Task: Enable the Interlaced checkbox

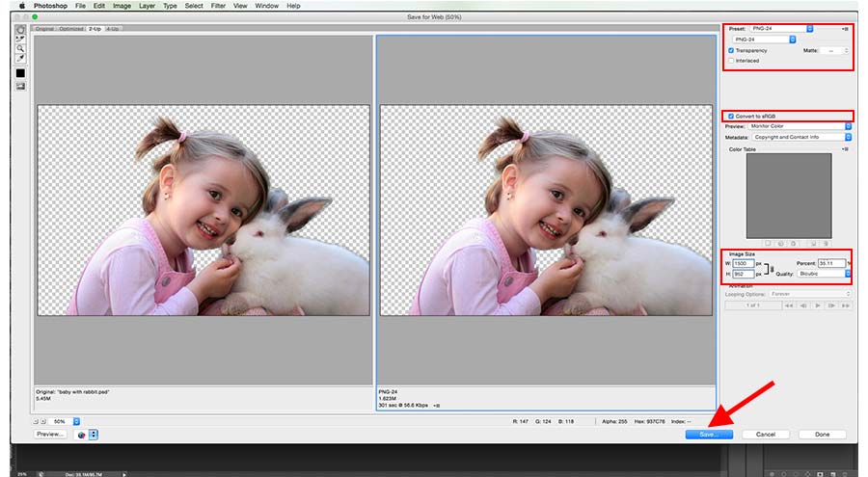Action: pyautogui.click(x=731, y=61)
